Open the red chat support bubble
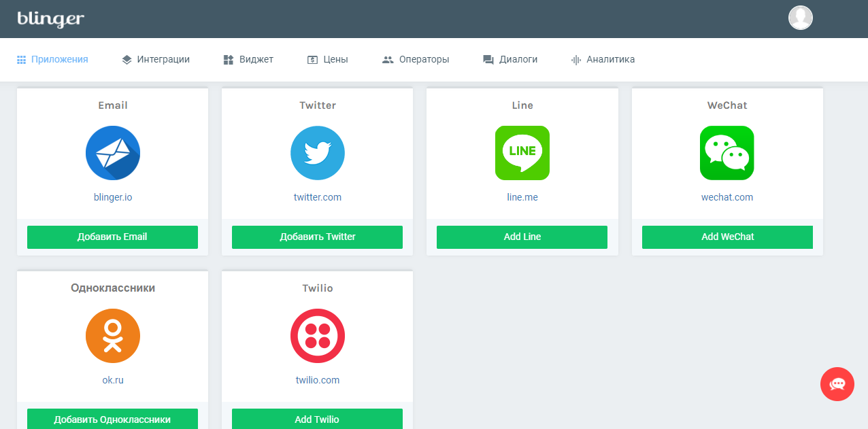The height and width of the screenshot is (429, 868). 837,384
